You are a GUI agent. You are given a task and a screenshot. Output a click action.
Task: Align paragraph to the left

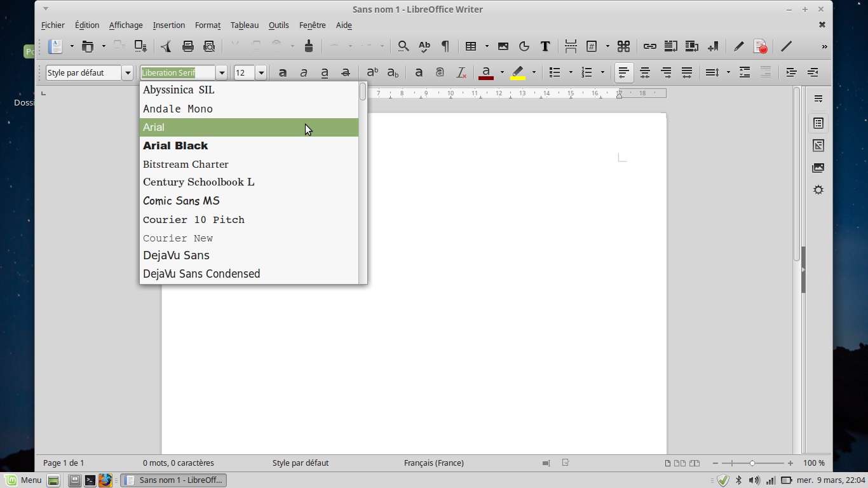624,72
